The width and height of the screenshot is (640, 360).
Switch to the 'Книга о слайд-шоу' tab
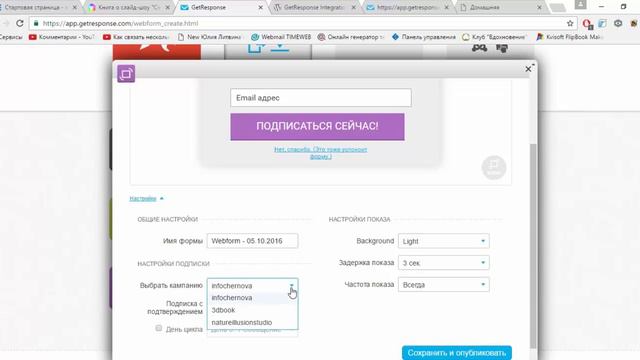coord(128,7)
